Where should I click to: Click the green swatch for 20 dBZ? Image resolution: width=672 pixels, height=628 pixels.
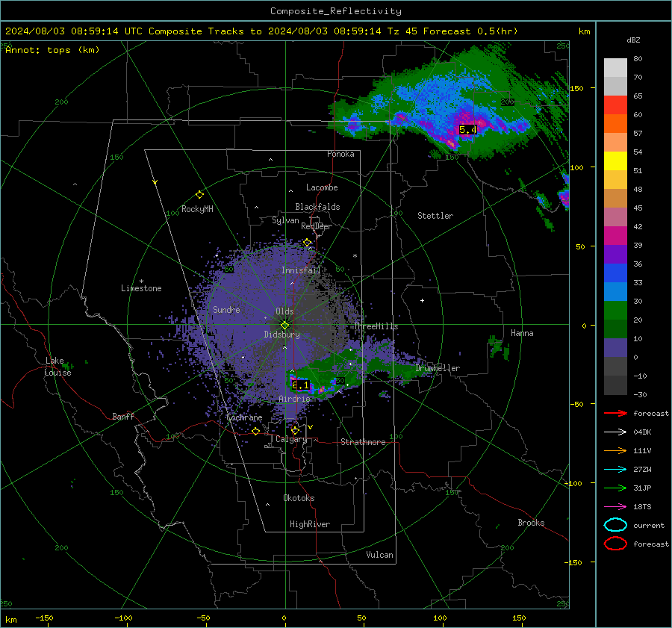615,329
